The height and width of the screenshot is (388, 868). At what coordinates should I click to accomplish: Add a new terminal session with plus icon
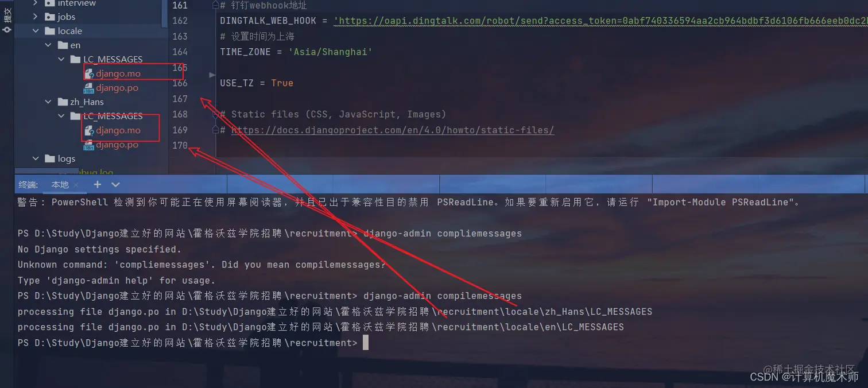coord(98,184)
